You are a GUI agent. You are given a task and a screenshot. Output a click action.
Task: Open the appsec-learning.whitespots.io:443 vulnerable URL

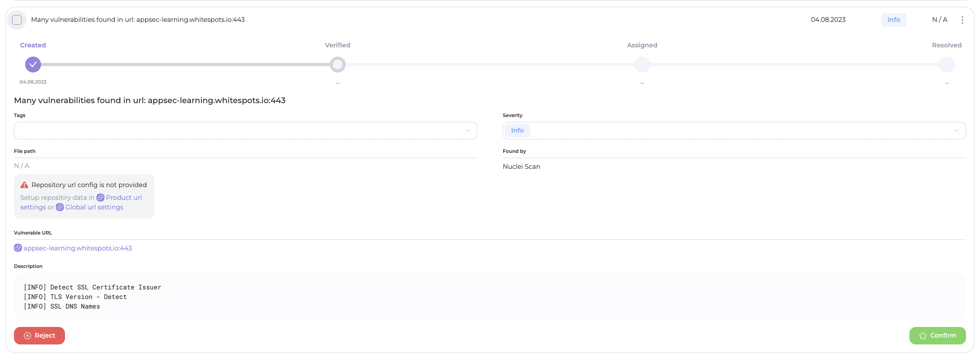(x=78, y=248)
